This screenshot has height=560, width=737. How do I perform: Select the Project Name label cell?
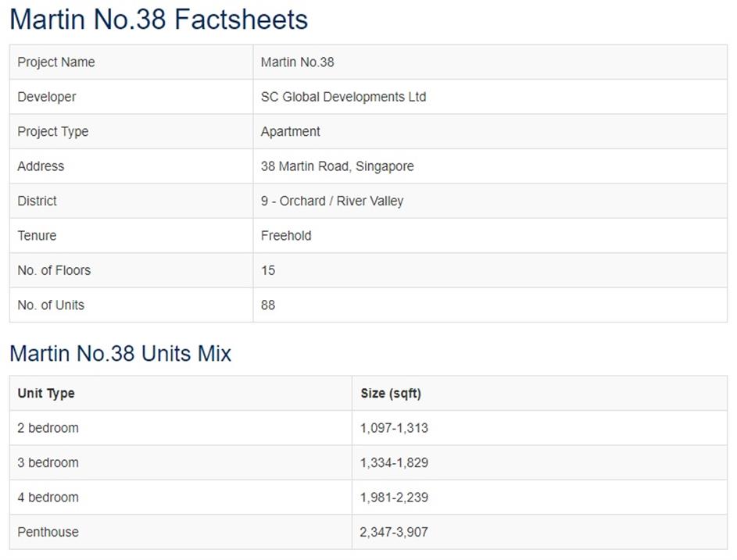pyautogui.click(x=56, y=62)
